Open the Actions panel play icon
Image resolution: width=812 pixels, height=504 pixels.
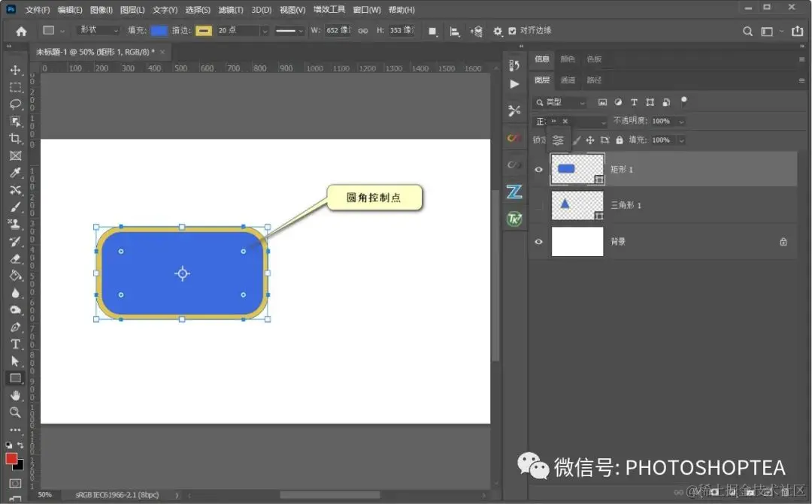(x=514, y=84)
